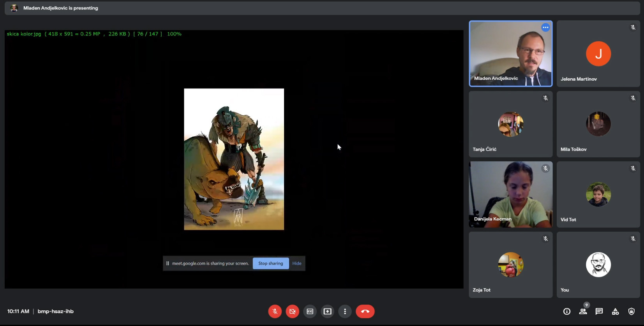Image resolution: width=644 pixels, height=326 pixels.
Task: Click the '226 KB' file size text
Action: (117, 34)
